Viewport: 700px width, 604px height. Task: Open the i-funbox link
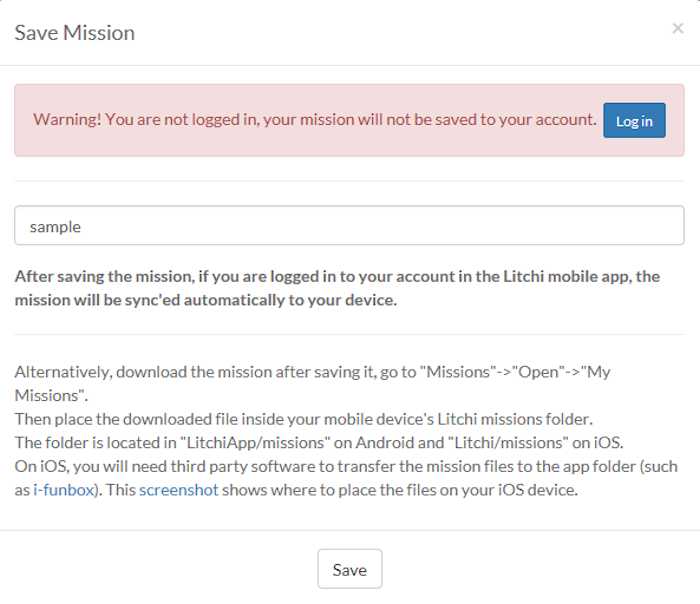click(x=61, y=489)
